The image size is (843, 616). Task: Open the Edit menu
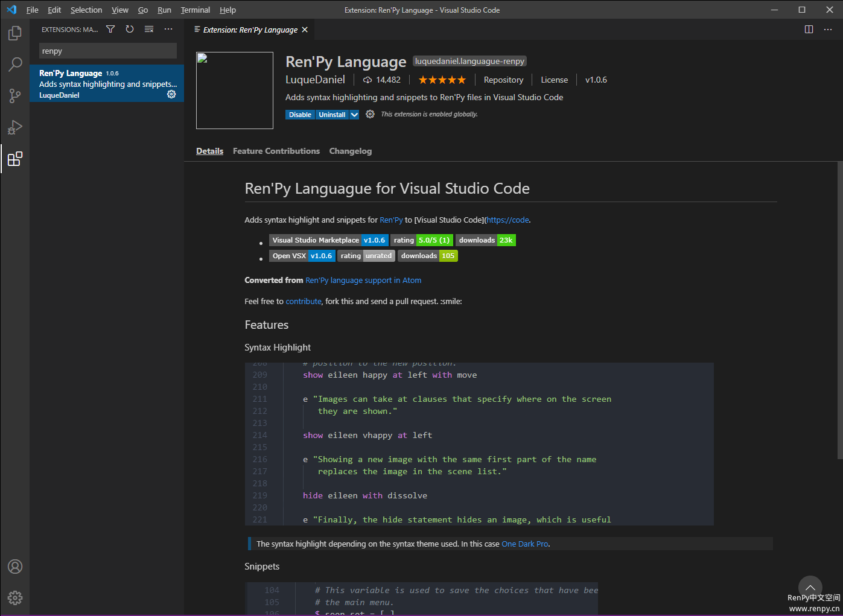tap(54, 10)
